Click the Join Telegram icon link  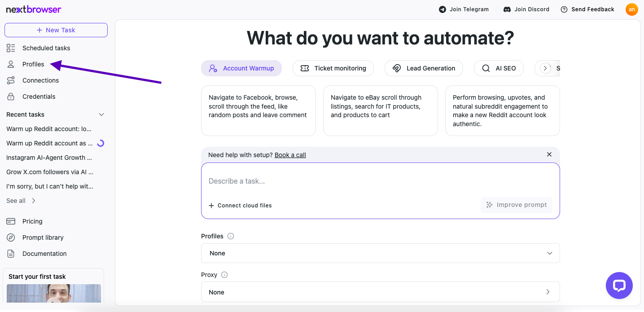(x=442, y=9)
